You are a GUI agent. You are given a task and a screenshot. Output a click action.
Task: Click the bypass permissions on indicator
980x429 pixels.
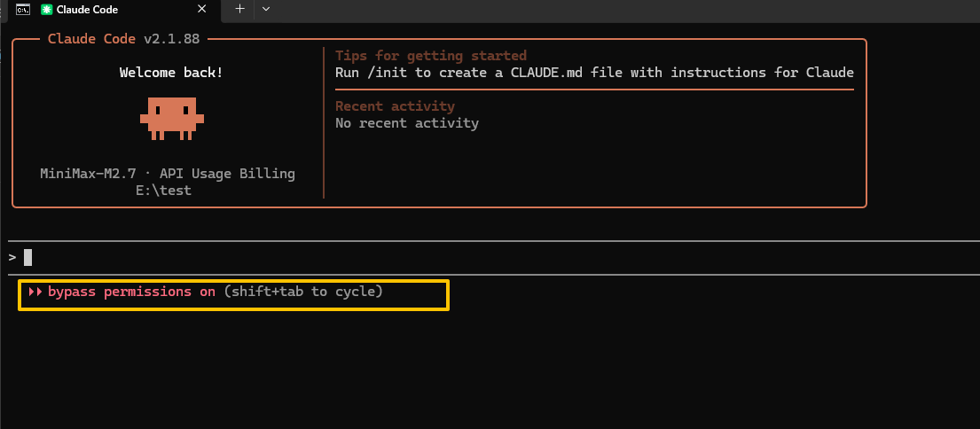131,292
